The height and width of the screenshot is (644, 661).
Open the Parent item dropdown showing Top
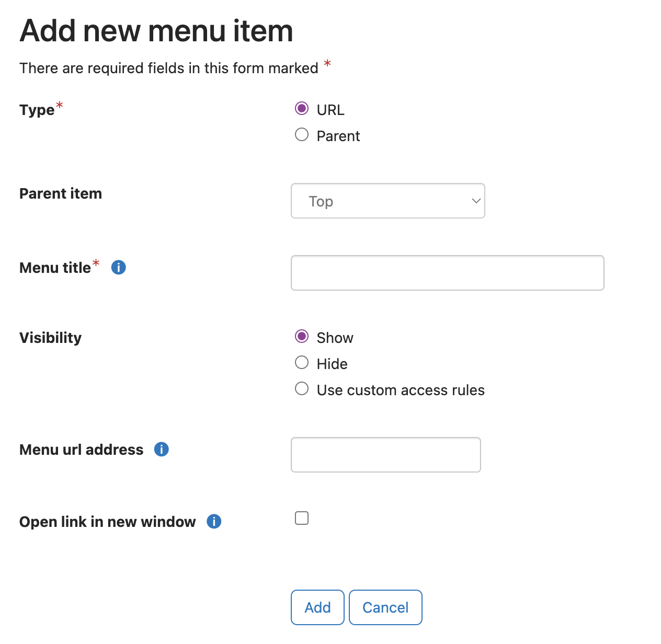pos(388,201)
